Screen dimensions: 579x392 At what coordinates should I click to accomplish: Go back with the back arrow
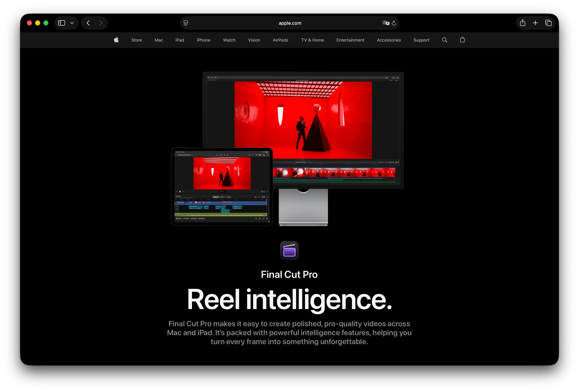coord(88,23)
